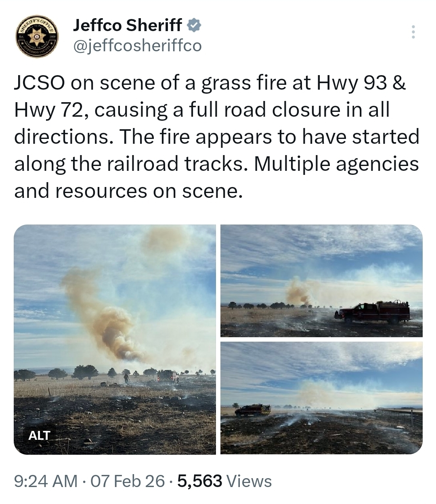This screenshot has width=436, height=504.
Task: Expand the bottom-right burned field photo
Action: click(x=321, y=398)
